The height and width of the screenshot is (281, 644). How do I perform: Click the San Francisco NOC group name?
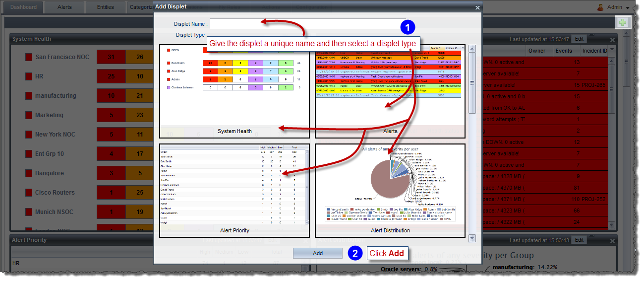[x=62, y=57]
